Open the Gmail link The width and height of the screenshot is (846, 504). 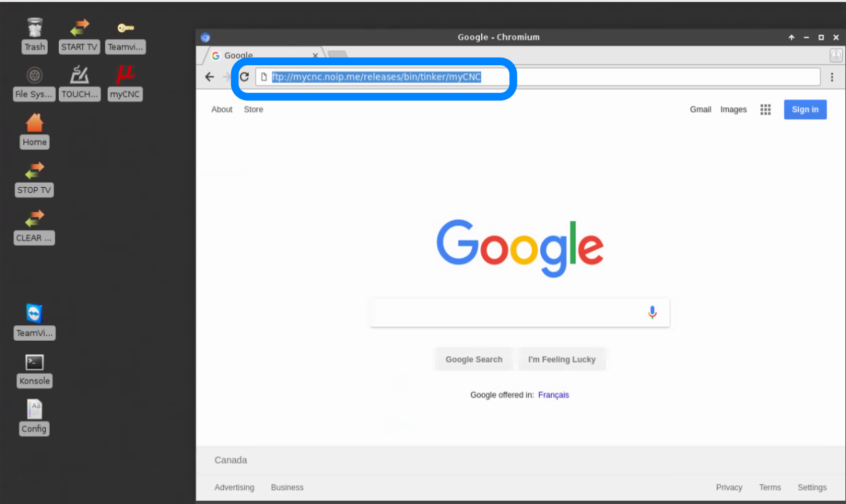(x=700, y=110)
